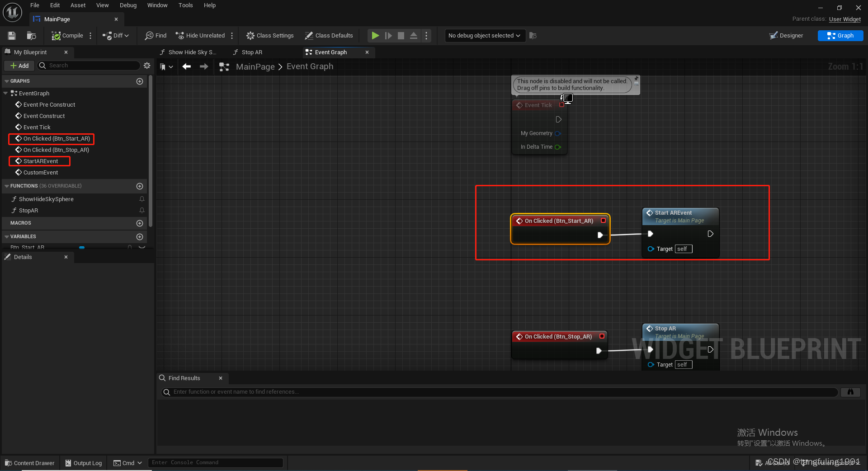Compile the MainPage blueprint
This screenshot has height=471, width=868.
click(x=67, y=36)
